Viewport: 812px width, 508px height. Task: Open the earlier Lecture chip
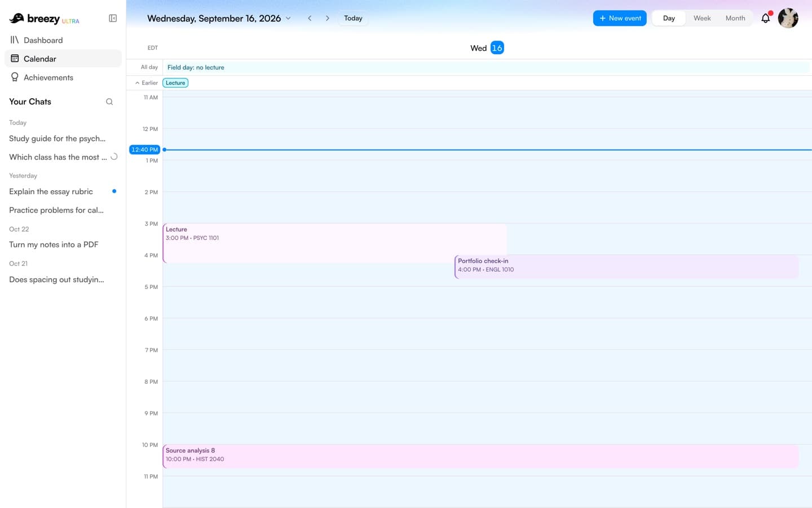point(175,83)
